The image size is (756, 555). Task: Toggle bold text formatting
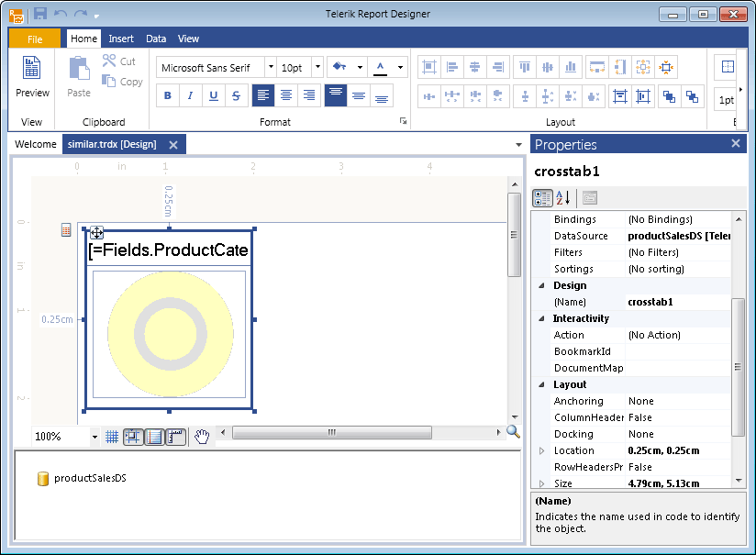point(168,95)
